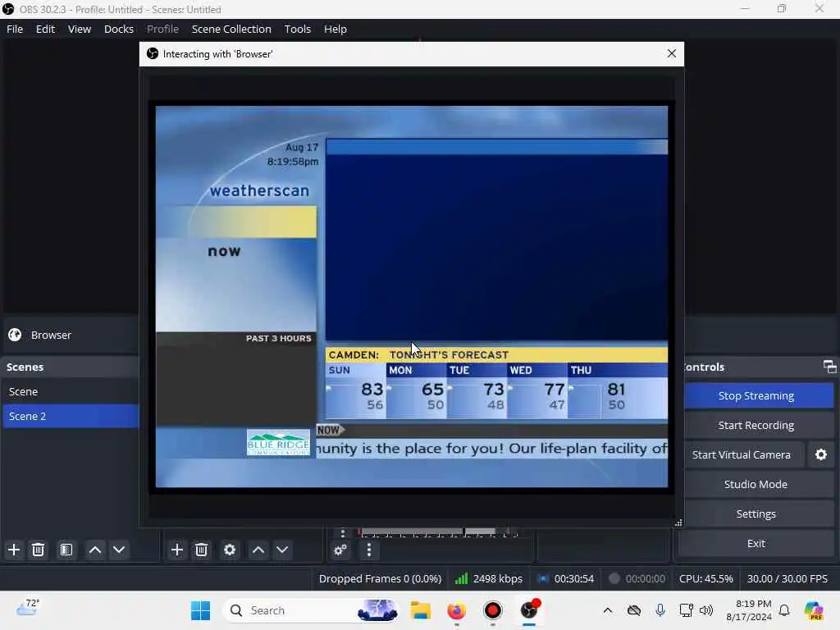Open the Tools menu
Viewport: 840px width, 630px height.
click(x=297, y=29)
